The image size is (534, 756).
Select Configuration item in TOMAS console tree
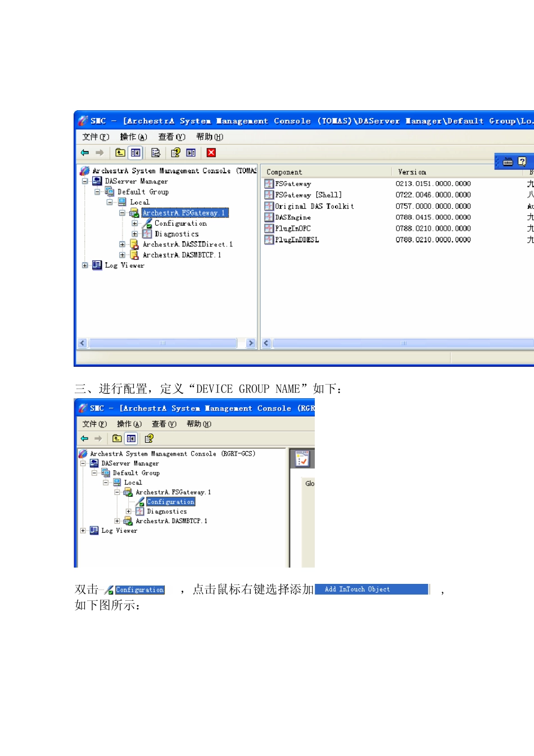pyautogui.click(x=180, y=223)
